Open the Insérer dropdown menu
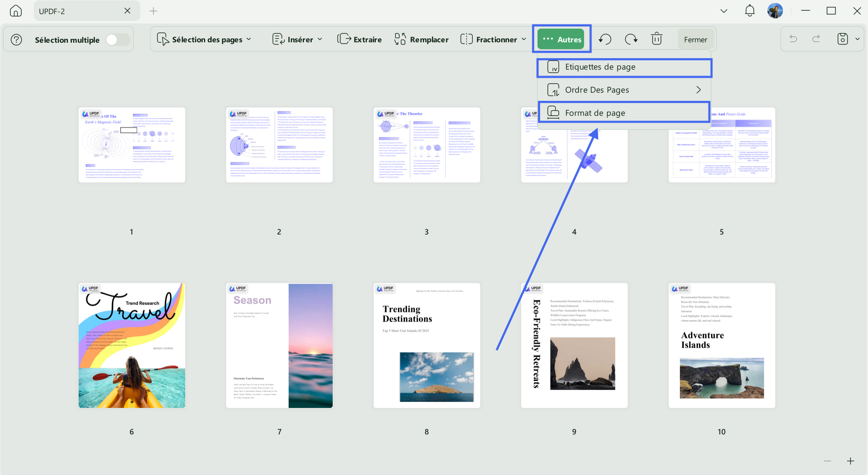 tap(297, 40)
